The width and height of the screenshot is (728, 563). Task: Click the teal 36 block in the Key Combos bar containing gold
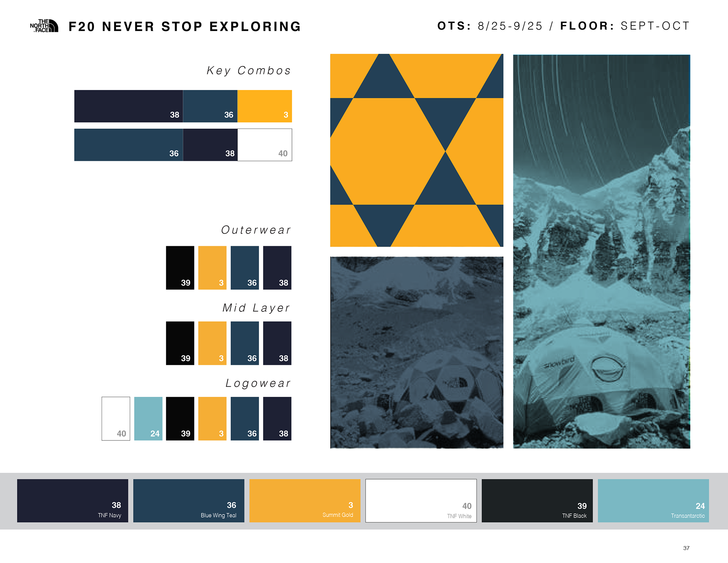click(210, 106)
